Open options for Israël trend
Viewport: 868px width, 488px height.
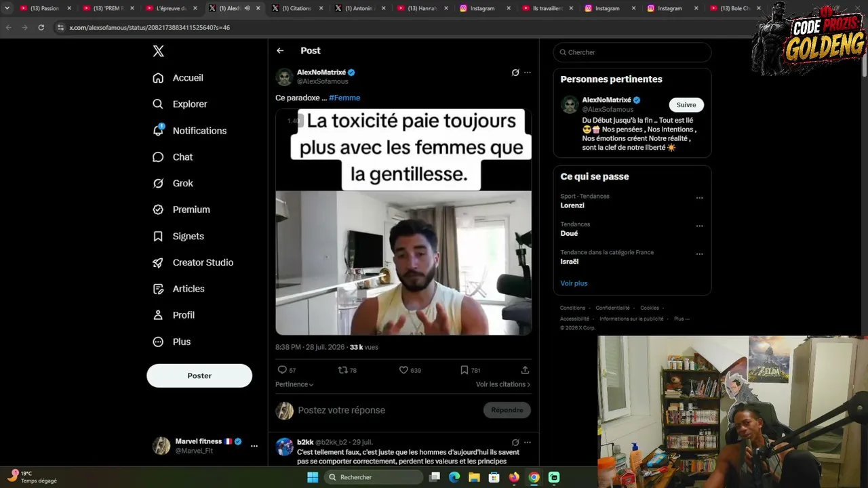point(699,254)
